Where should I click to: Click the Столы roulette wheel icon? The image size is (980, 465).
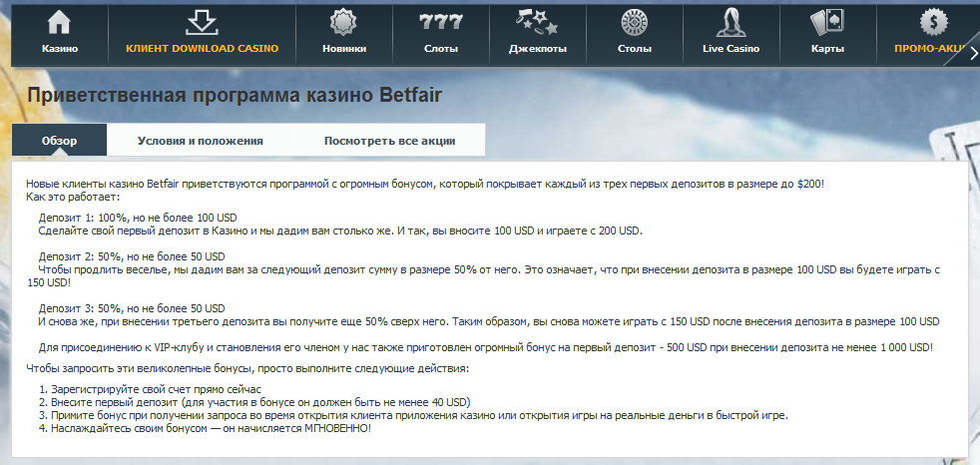634,23
